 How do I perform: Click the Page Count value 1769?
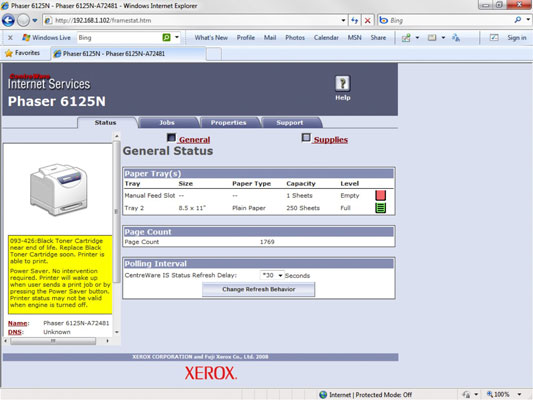267,242
